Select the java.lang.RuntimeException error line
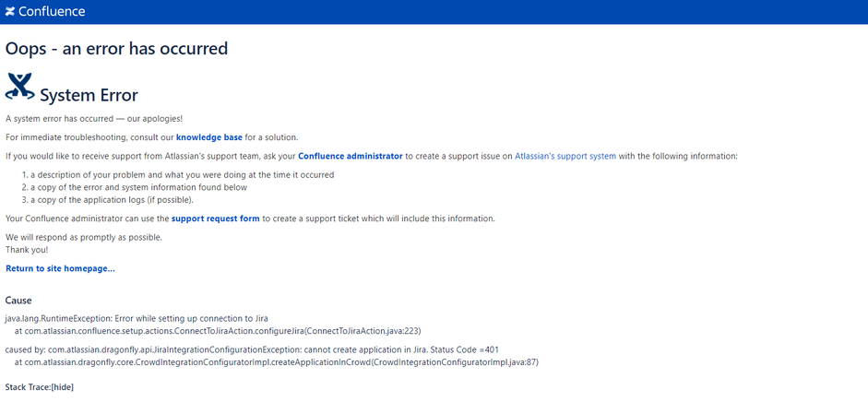This screenshot has height=402, width=868. coord(137,318)
